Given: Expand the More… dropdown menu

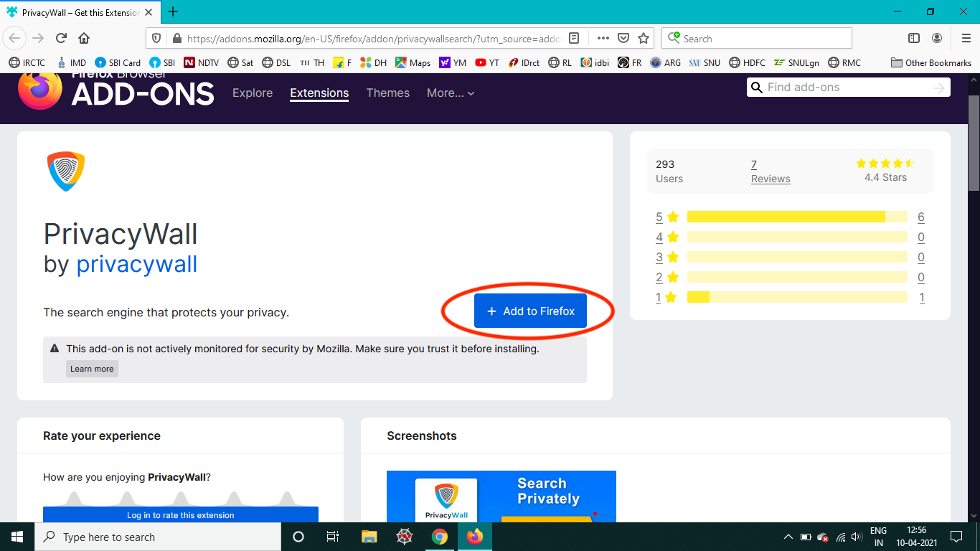Looking at the screenshot, I should [451, 93].
